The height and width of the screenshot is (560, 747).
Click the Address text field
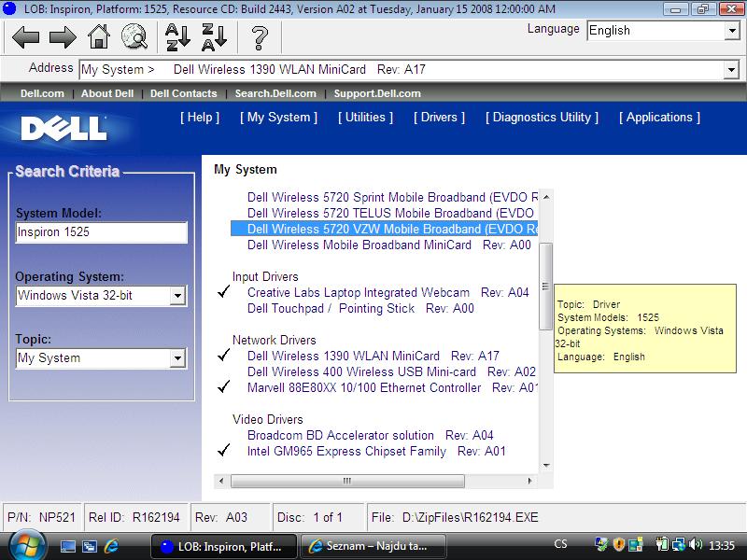coord(402,70)
